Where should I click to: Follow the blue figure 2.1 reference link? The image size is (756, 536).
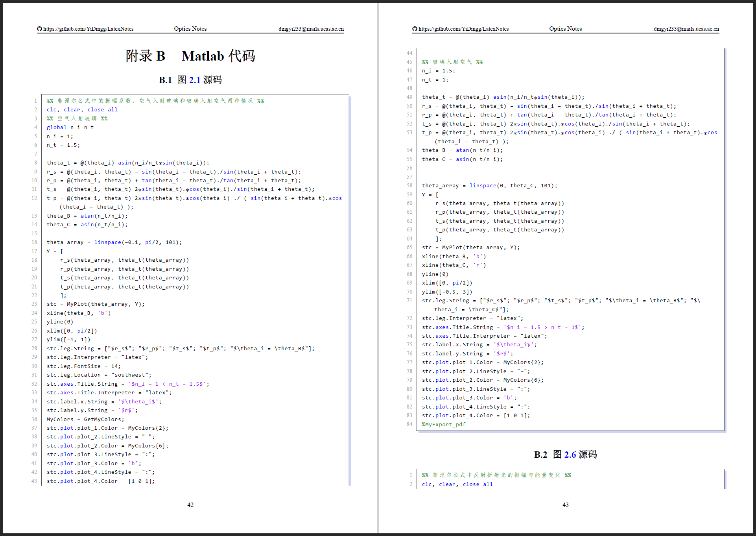(195, 80)
